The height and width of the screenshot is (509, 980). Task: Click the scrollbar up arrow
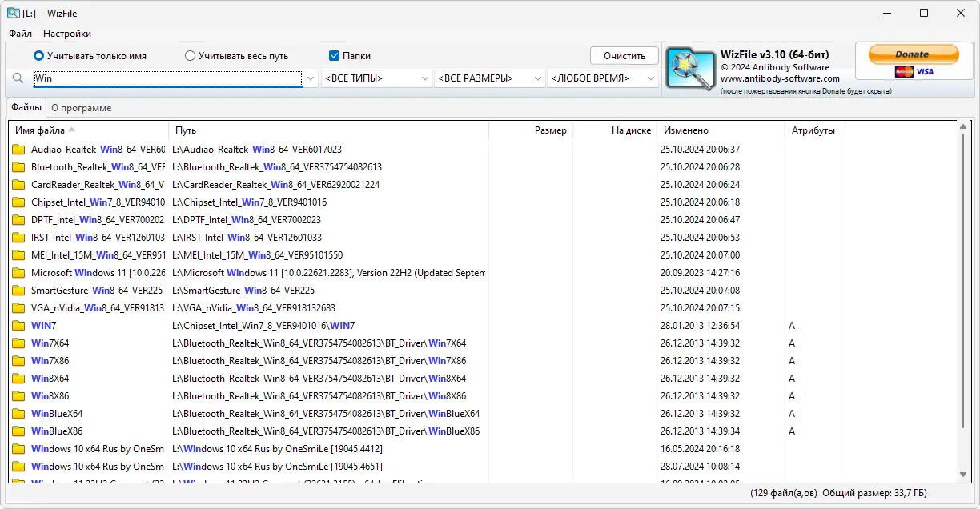click(x=964, y=127)
